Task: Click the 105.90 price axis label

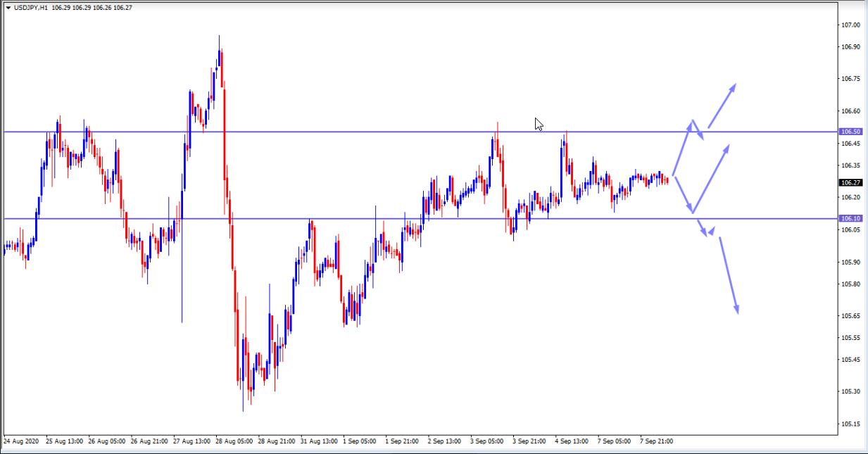Action: (850, 263)
